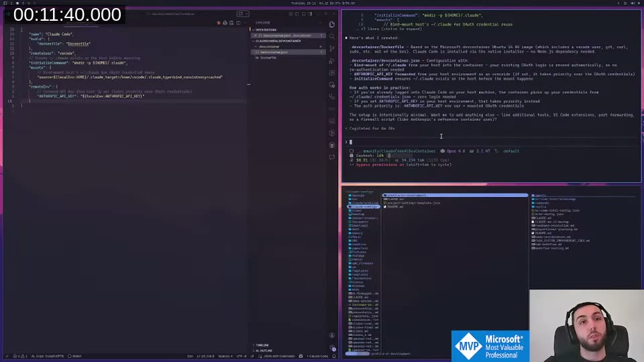This screenshot has width=644, height=362.
Task: Select the Templates folder in the file manager
Action: pyautogui.click(x=358, y=271)
